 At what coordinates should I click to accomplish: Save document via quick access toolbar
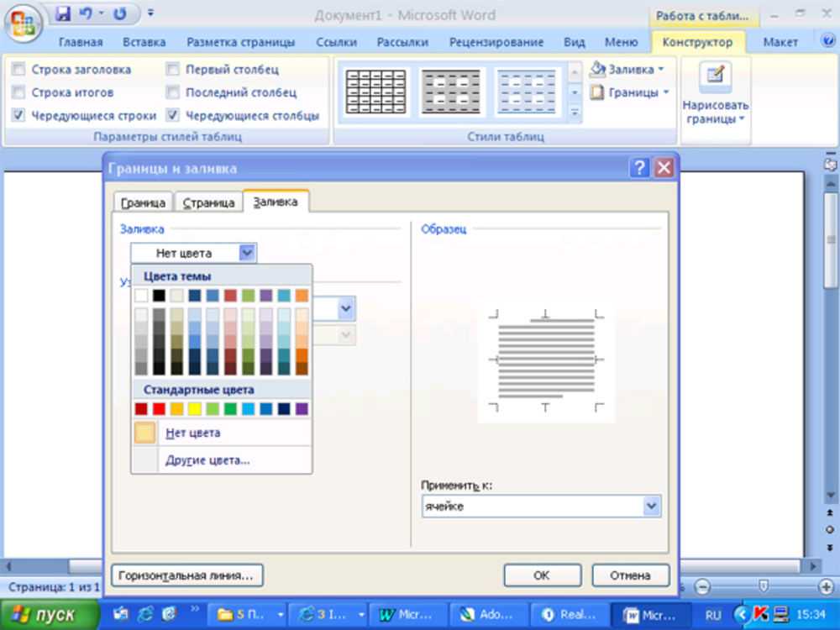tap(63, 14)
